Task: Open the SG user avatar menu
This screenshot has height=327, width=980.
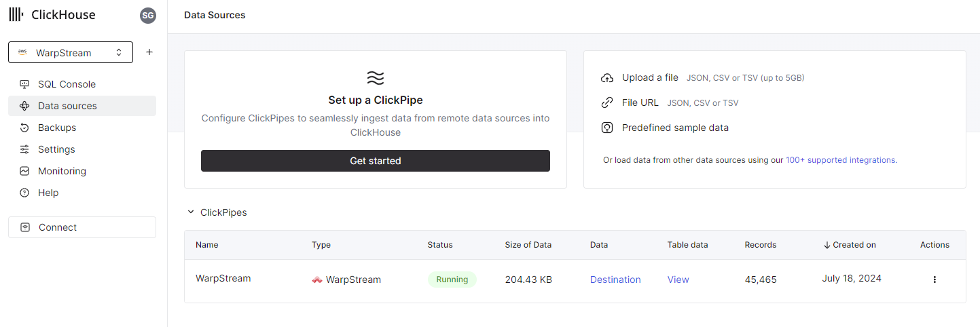Action: pyautogui.click(x=147, y=16)
